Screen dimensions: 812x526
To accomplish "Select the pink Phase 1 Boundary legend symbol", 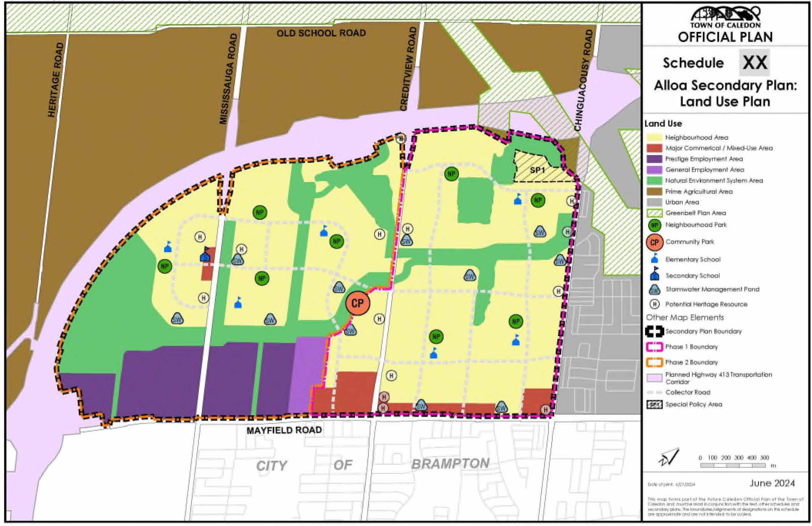I will pos(654,347).
